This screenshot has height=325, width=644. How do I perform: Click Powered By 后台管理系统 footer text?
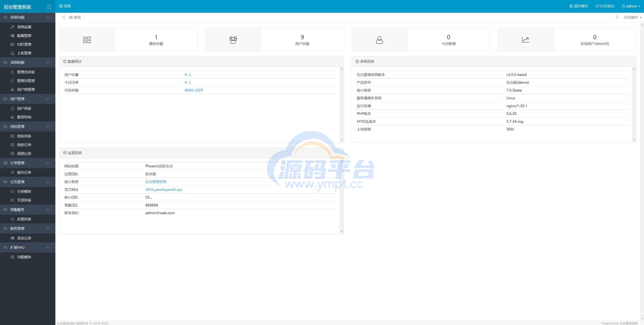pyautogui.click(x=620, y=323)
